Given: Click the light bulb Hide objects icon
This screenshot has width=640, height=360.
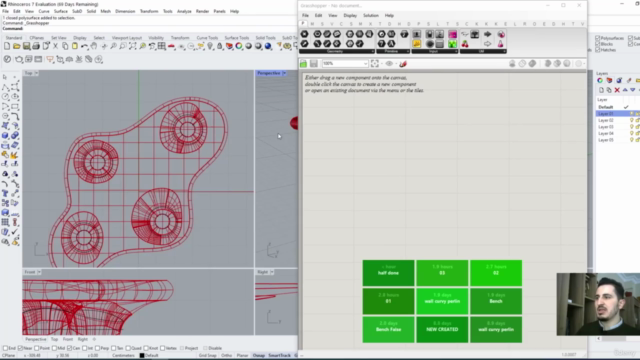Looking at the screenshot, I should [x=210, y=46].
